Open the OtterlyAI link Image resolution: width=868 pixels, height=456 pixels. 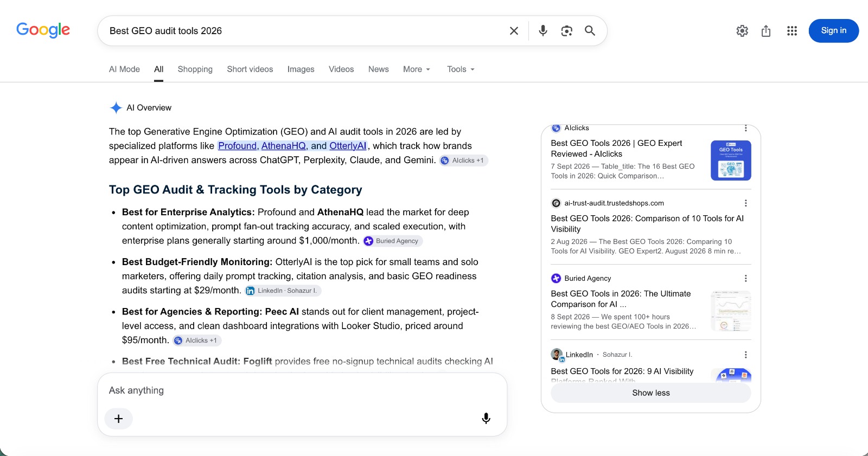click(348, 146)
